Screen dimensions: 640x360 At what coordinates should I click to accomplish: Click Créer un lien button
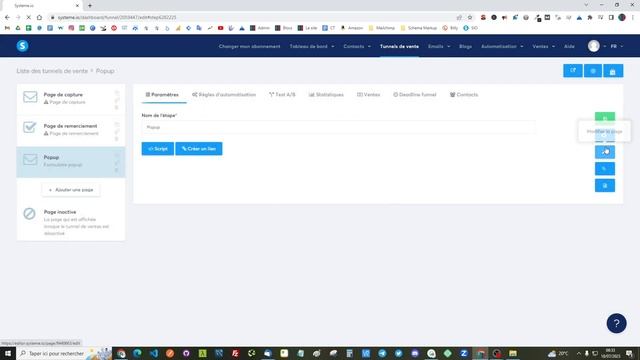coord(199,149)
